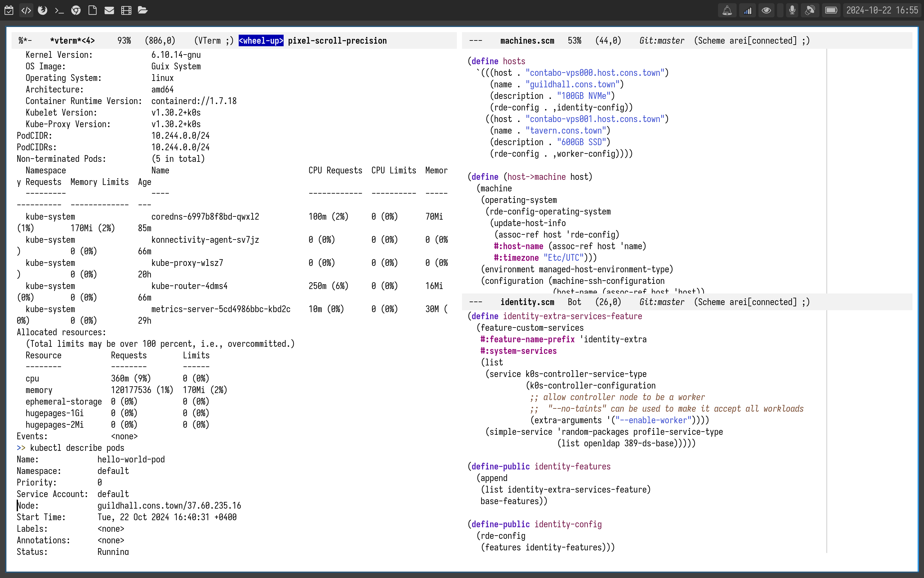Click the 360m (9%) cpu requests value

point(131,379)
